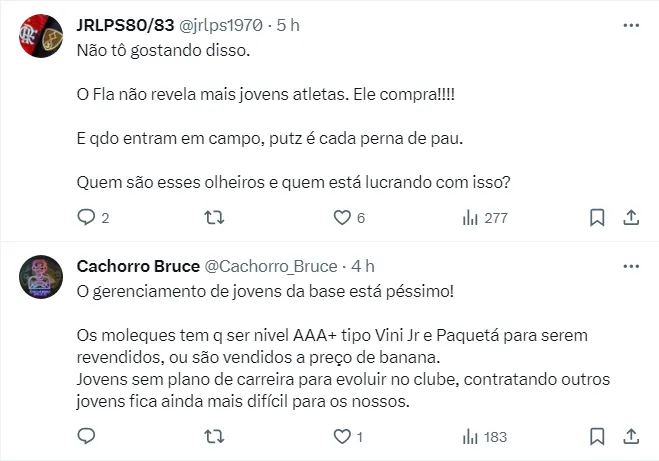Image resolution: width=659 pixels, height=461 pixels.
Task: Like the JRLPS80/83 tweet
Action: (x=342, y=217)
